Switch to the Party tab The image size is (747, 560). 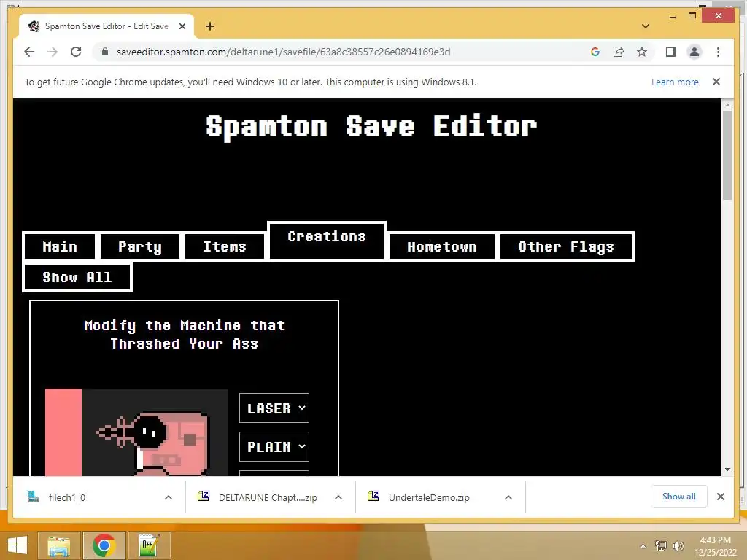(140, 246)
